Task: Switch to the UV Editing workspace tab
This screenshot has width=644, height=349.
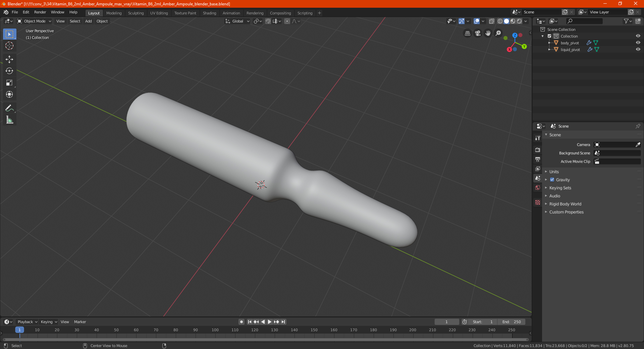Action: [159, 13]
